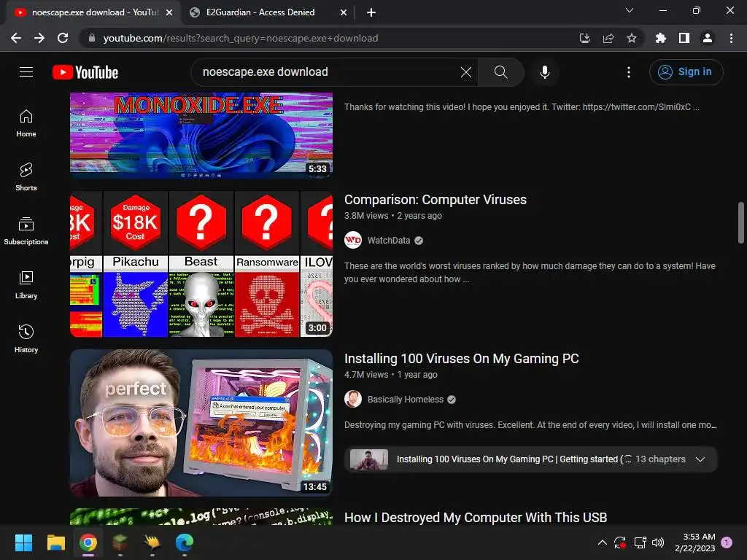Open the YouTube hamburger guide menu
This screenshot has height=560, width=747.
click(26, 72)
